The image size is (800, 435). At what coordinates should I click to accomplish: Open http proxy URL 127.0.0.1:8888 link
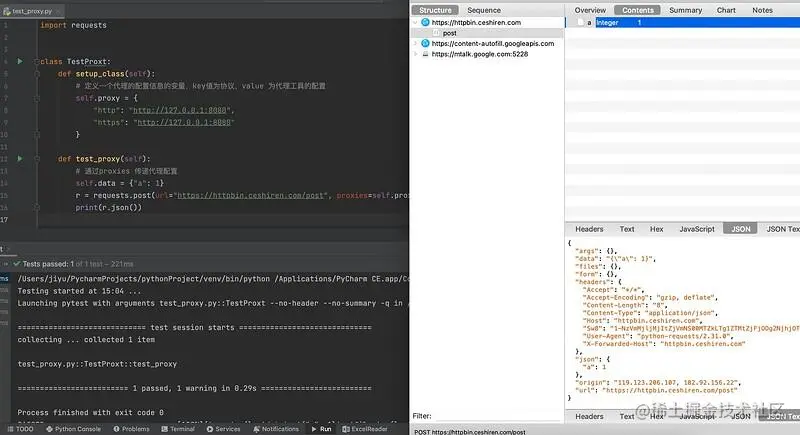point(179,110)
